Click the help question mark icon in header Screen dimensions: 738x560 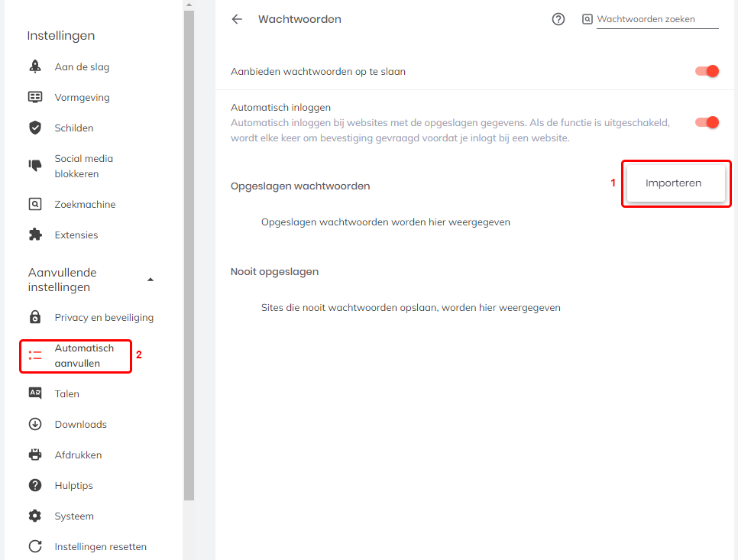pyautogui.click(x=558, y=20)
